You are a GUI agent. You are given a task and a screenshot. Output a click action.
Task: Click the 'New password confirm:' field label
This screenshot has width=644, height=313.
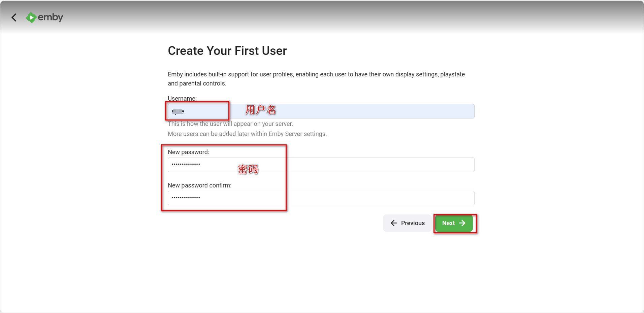[x=199, y=185]
